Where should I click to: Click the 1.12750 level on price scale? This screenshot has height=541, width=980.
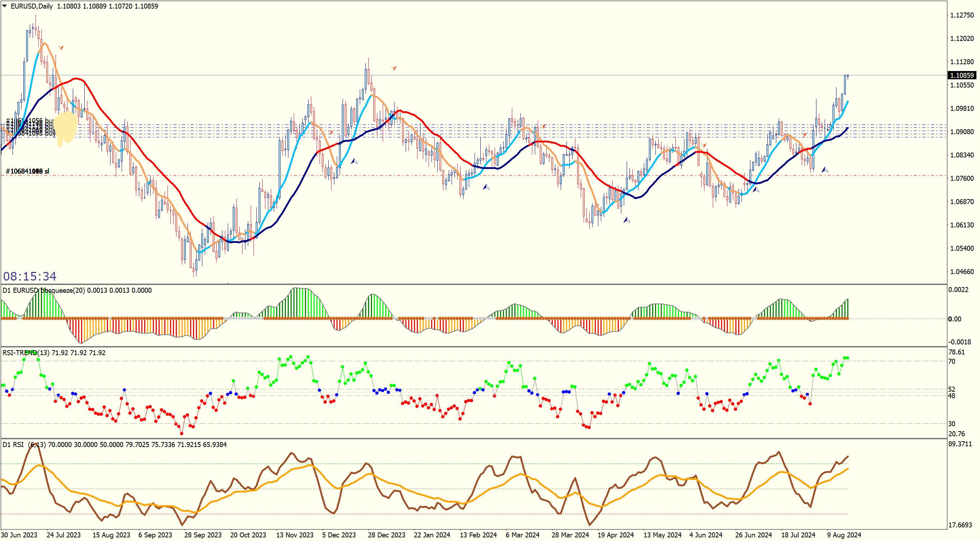click(962, 15)
